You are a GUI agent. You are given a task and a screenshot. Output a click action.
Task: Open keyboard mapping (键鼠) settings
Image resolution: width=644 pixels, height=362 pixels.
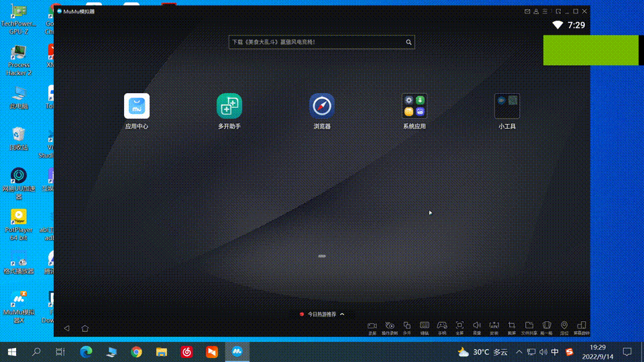[424, 328]
